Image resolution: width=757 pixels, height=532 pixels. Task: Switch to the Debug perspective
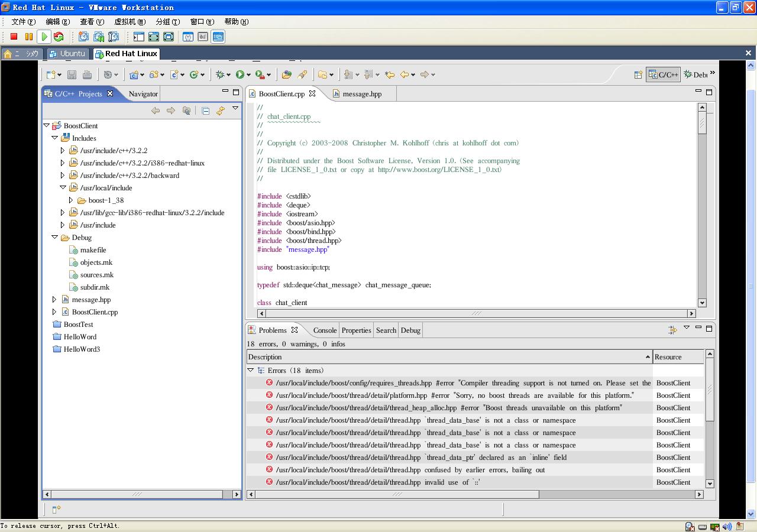point(695,74)
